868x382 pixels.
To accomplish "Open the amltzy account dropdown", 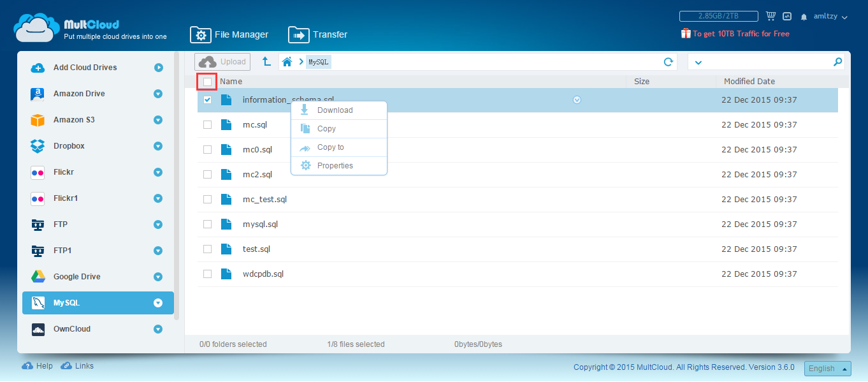I will point(830,17).
